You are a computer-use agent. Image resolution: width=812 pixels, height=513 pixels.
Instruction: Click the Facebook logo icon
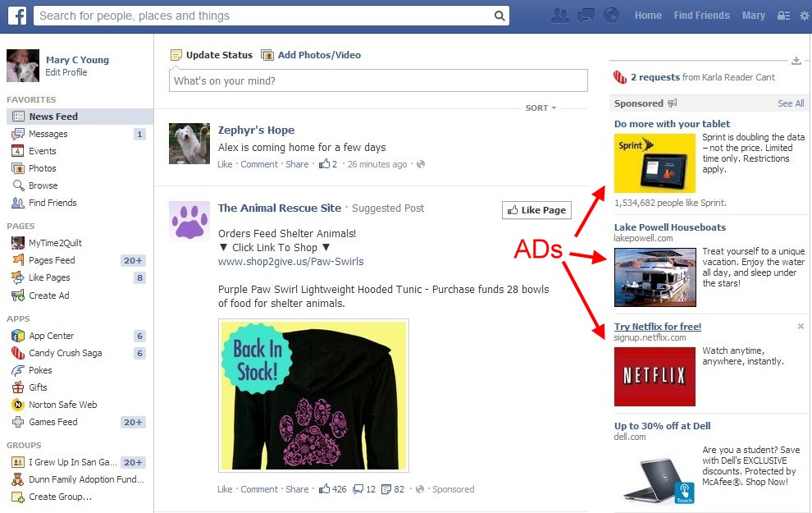point(16,16)
